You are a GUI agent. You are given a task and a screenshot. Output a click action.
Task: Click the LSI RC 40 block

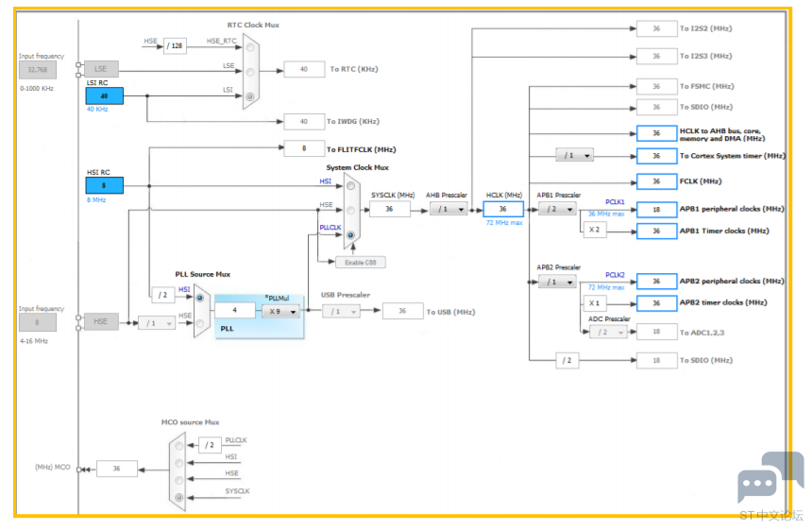[105, 95]
